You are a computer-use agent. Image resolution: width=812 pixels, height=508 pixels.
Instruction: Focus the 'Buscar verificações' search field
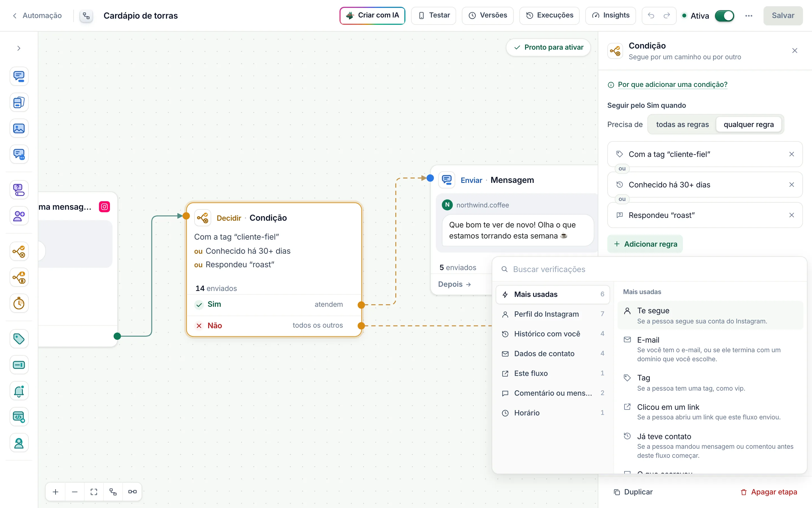(649, 270)
